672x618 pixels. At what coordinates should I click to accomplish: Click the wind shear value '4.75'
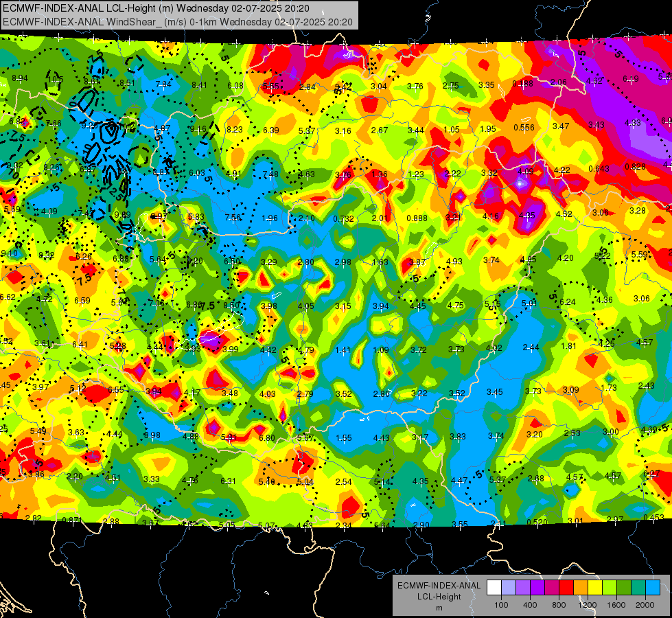(x=456, y=306)
